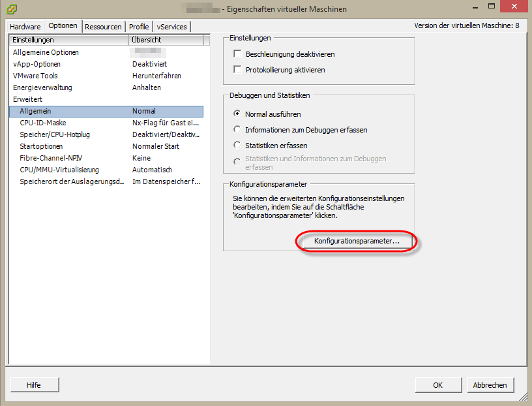Image resolution: width=532 pixels, height=406 pixels.
Task: Open the vServices tab
Action: [x=171, y=27]
